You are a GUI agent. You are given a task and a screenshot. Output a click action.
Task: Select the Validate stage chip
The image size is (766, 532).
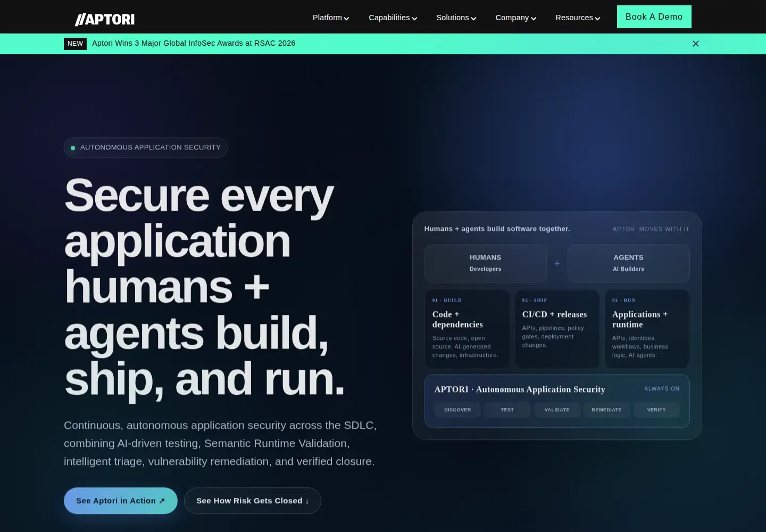pos(557,410)
